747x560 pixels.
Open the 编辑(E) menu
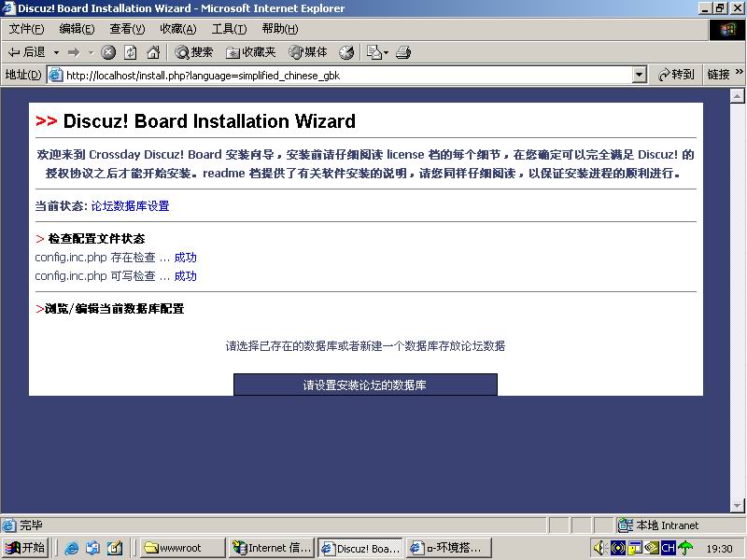point(77,29)
